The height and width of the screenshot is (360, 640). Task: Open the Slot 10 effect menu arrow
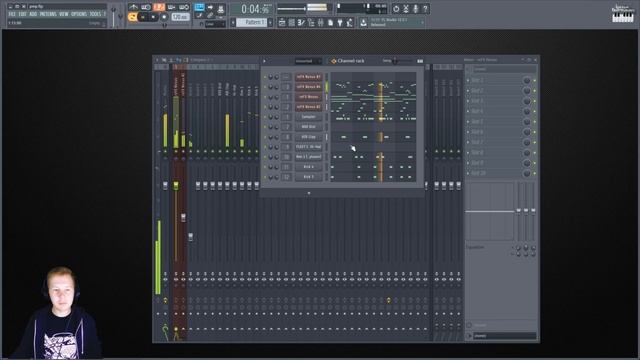pos(468,173)
